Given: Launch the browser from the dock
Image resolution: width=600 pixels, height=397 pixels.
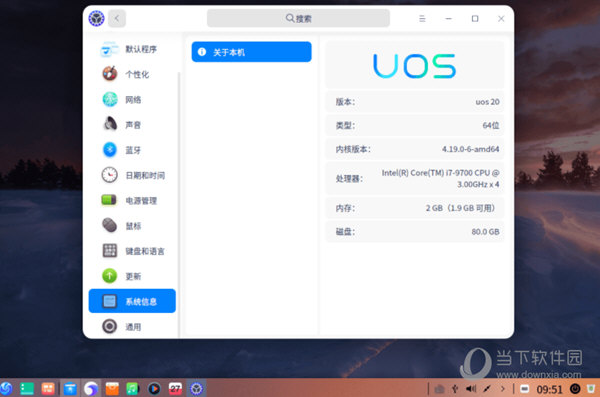Looking at the screenshot, I should click(x=91, y=389).
